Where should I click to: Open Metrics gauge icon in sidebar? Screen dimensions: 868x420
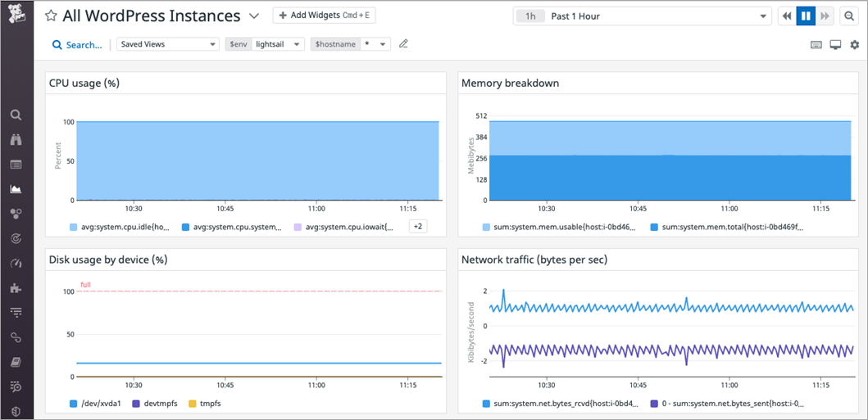pos(16,263)
